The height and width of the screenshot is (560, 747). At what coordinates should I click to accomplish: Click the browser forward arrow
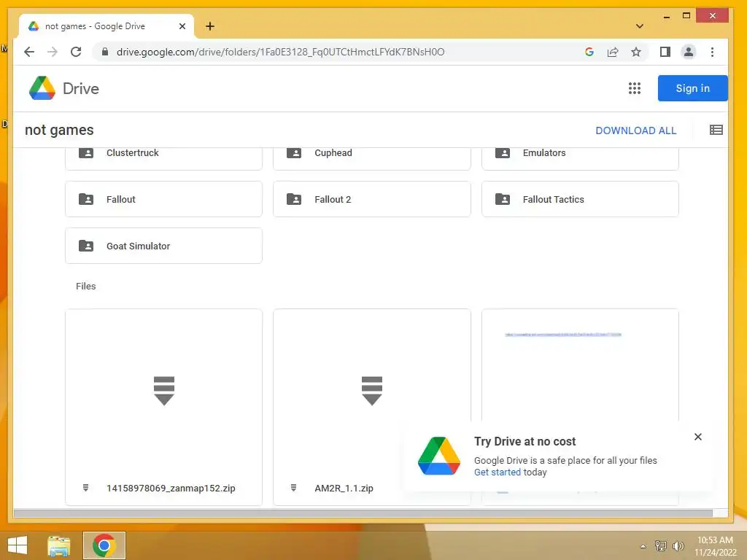tap(53, 52)
